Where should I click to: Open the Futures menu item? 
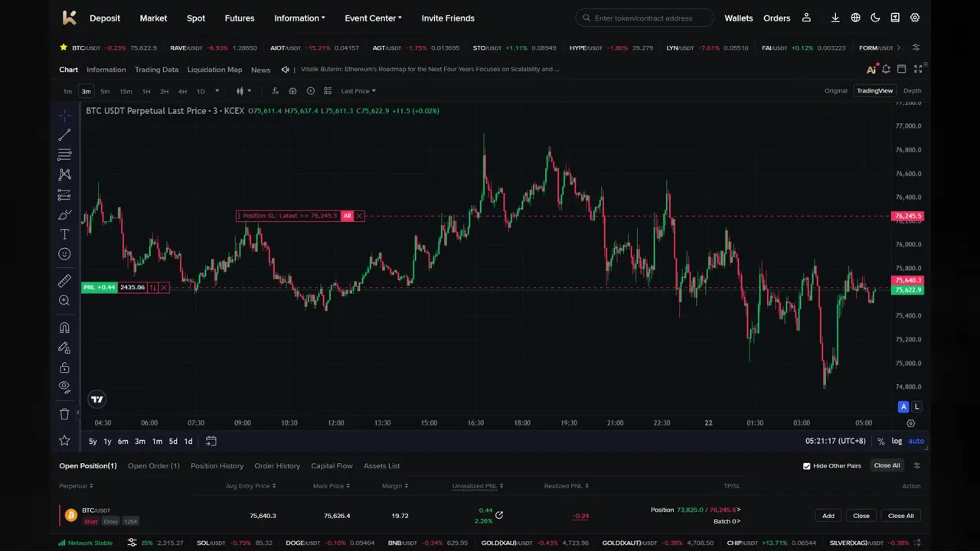(x=240, y=18)
